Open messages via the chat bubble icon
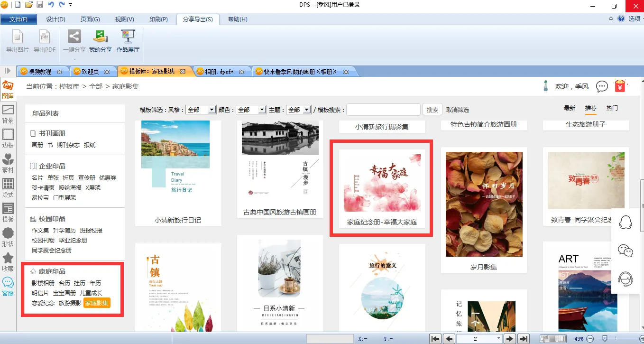Image resolution: width=644 pixels, height=344 pixels. pyautogui.click(x=602, y=86)
